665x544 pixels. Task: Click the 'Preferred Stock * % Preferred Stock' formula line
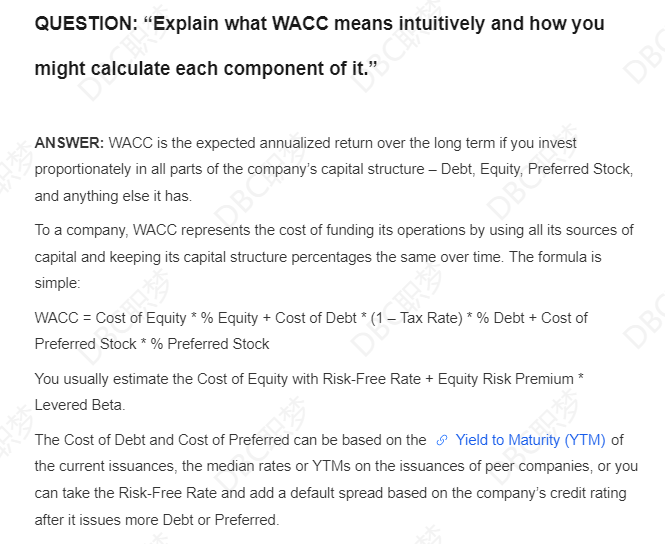[152, 344]
